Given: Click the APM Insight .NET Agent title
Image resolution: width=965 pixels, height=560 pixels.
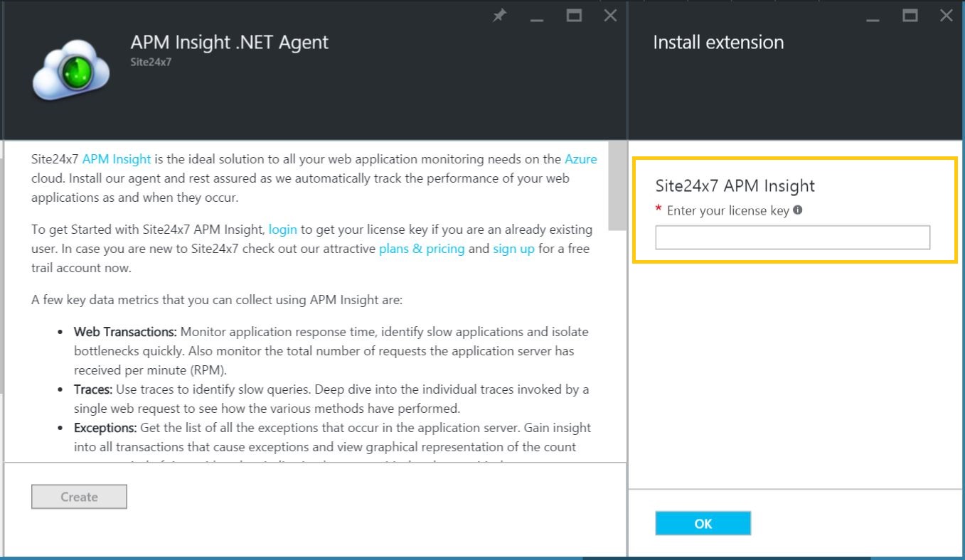Looking at the screenshot, I should click(x=230, y=43).
